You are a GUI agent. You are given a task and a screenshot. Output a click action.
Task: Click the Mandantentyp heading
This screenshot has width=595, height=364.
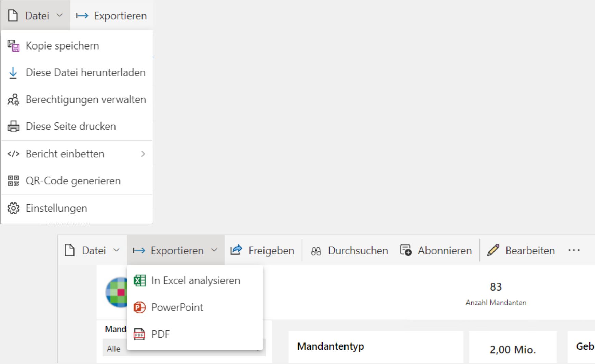[x=330, y=346]
